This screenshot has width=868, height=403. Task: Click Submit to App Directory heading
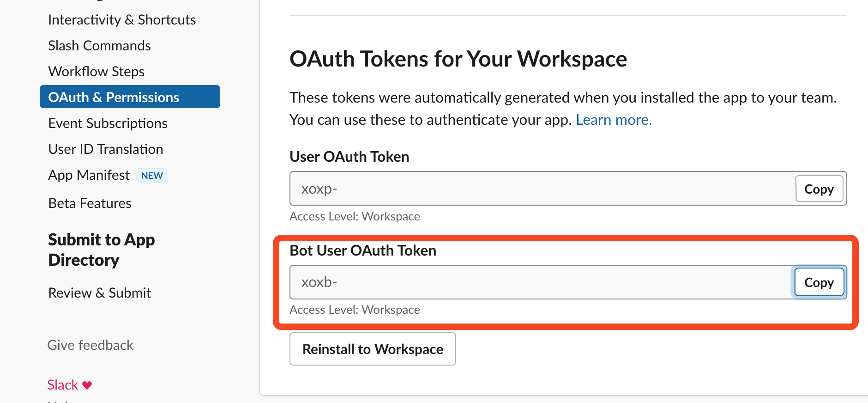[102, 250]
